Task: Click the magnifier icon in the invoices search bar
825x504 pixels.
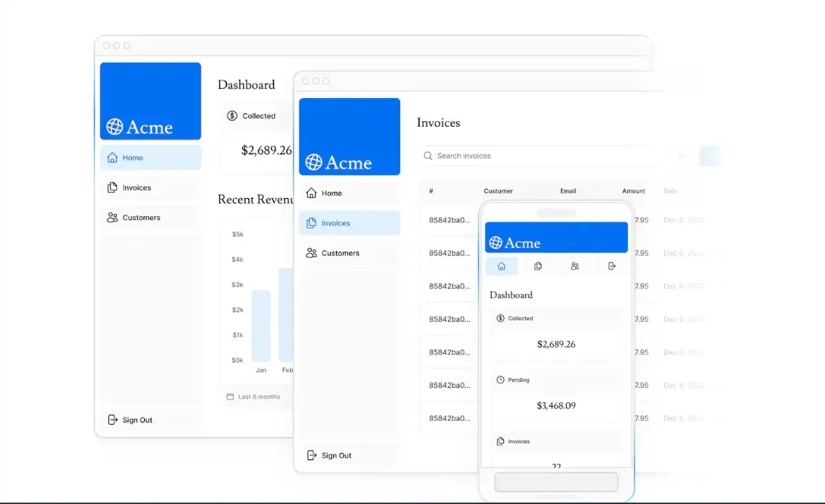Action: [x=428, y=156]
